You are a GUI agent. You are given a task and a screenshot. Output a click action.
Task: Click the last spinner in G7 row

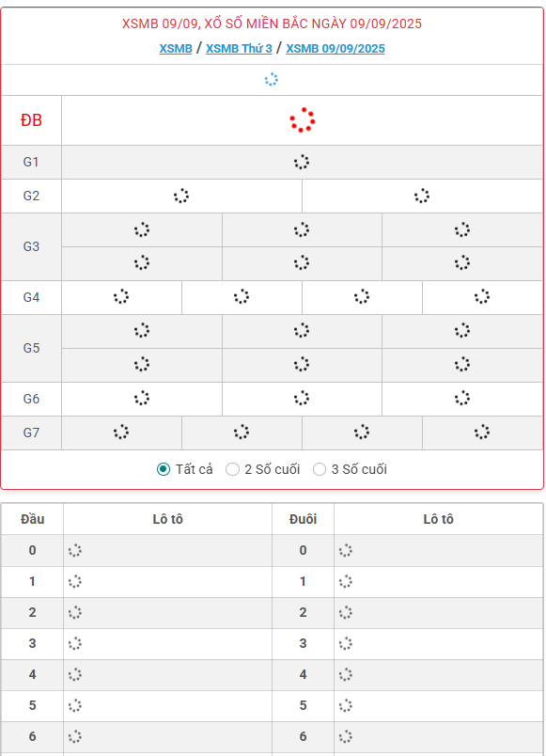pyautogui.click(x=482, y=432)
